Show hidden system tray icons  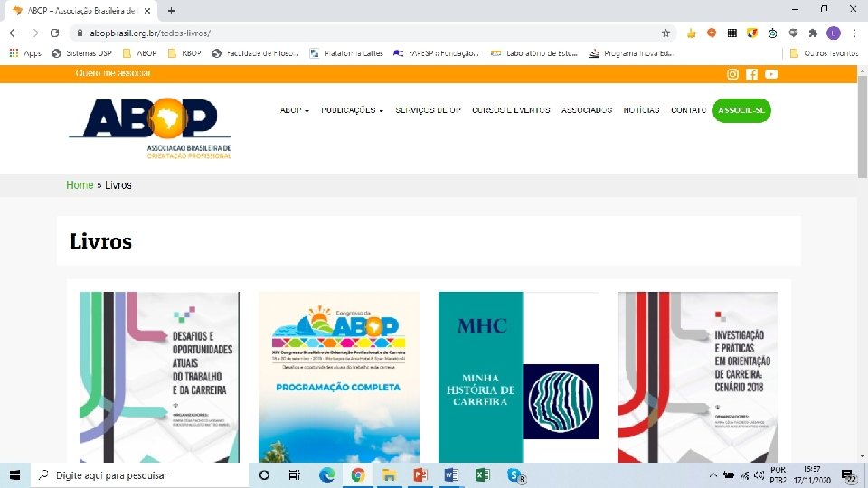pos(713,475)
